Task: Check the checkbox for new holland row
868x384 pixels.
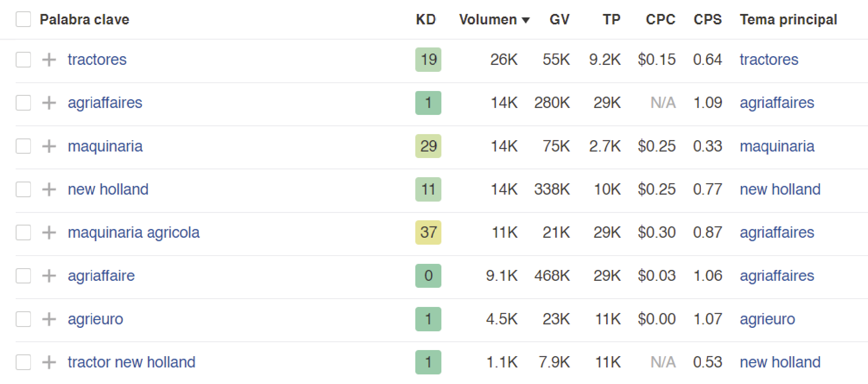Action: 23,189
